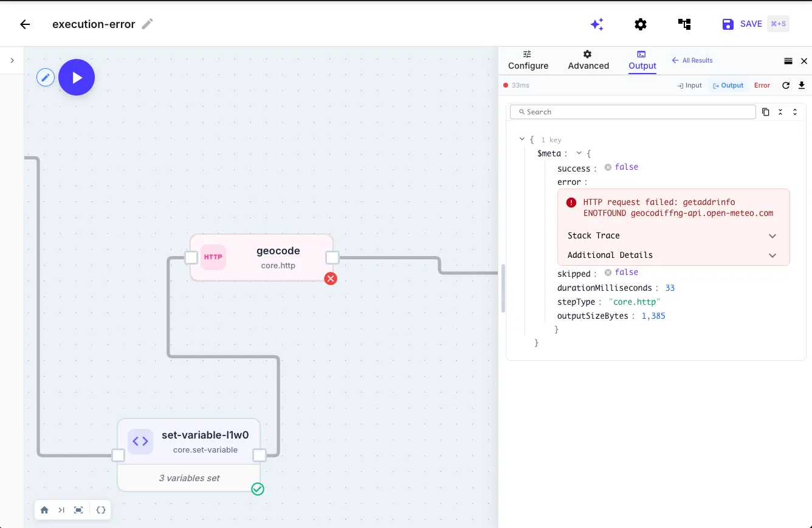This screenshot has width=812, height=528.
Task: Rename workflow using pencil icon beside title
Action: tap(147, 24)
